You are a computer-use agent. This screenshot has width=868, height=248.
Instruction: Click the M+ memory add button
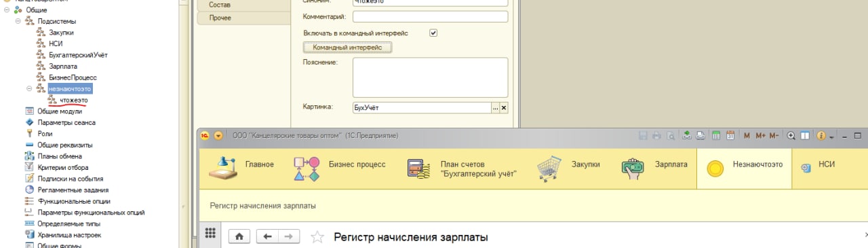point(760,136)
